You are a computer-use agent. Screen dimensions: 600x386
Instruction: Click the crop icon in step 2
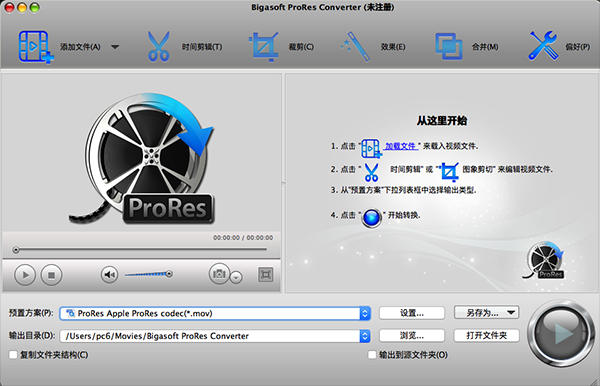[450, 172]
